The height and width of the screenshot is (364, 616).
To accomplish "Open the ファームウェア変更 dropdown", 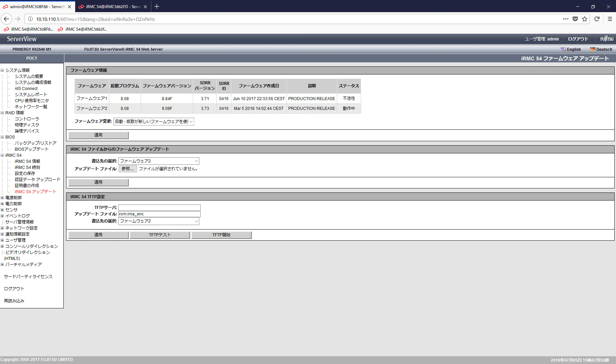I will coord(154,122).
